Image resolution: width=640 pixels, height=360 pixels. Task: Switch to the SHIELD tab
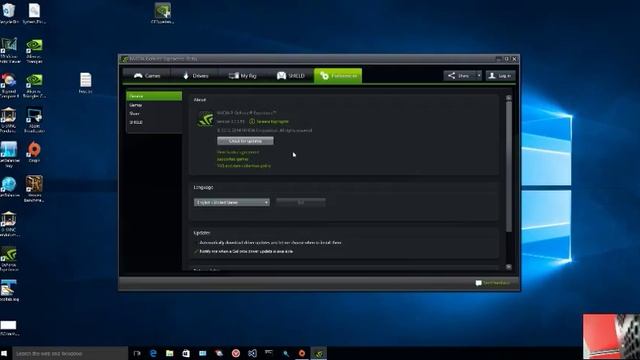290,76
